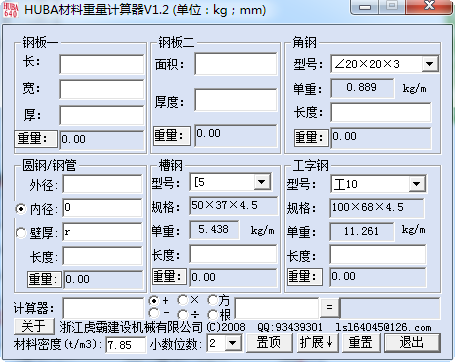Focus the 钢板二 面积 input field
The width and height of the screenshot is (455, 362).
[x=236, y=64]
